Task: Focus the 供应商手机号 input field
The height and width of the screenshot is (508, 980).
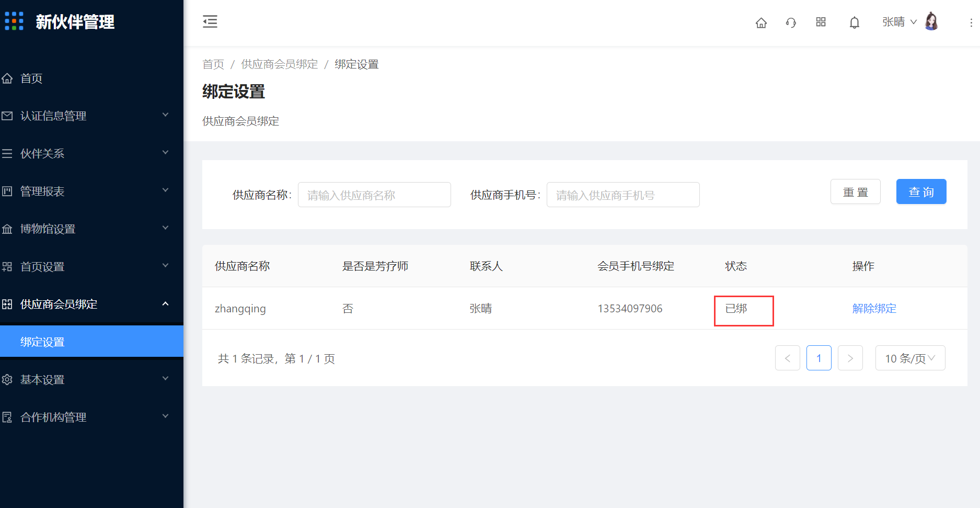Action: point(623,195)
